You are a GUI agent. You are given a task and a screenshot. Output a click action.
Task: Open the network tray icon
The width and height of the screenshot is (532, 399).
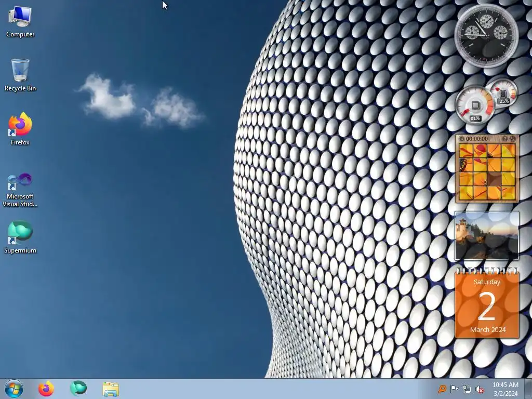coord(467,389)
